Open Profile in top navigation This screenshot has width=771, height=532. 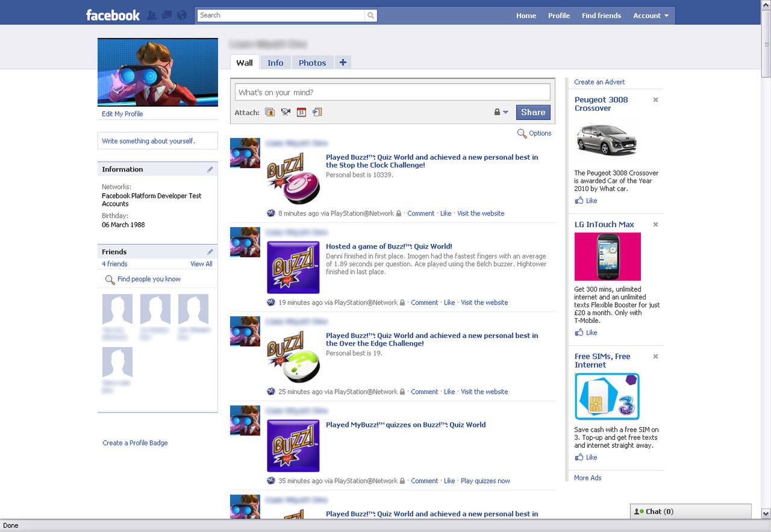pyautogui.click(x=559, y=16)
